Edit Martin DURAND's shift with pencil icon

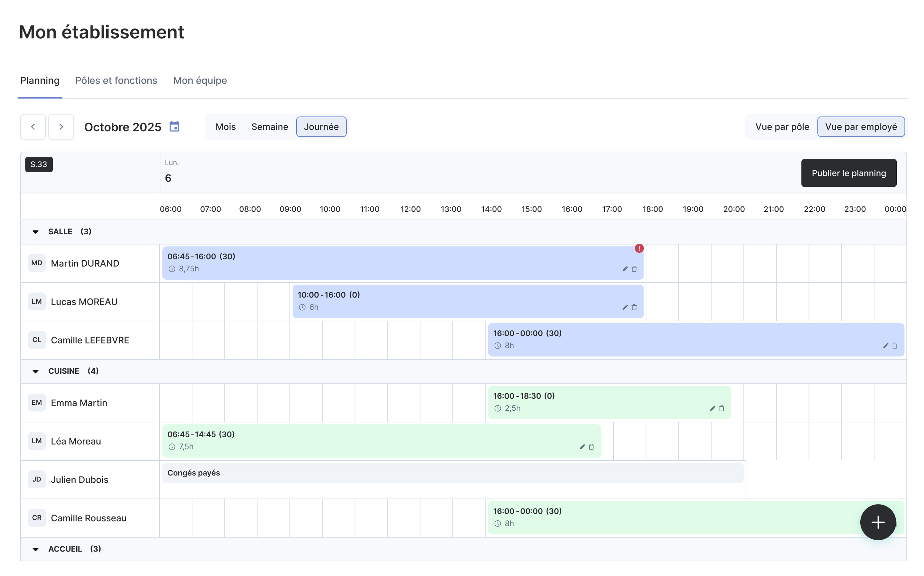625,269
